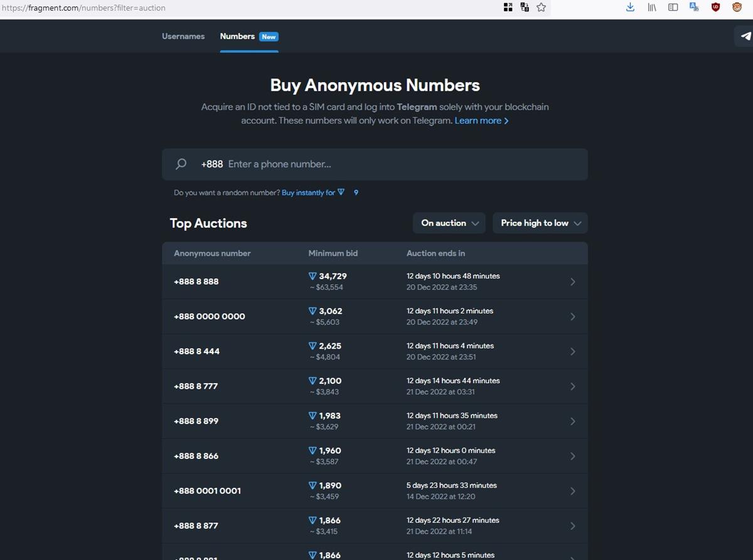Screen dimensions: 753x560
Task: Open auction number +888 8 777
Action: tap(196, 386)
